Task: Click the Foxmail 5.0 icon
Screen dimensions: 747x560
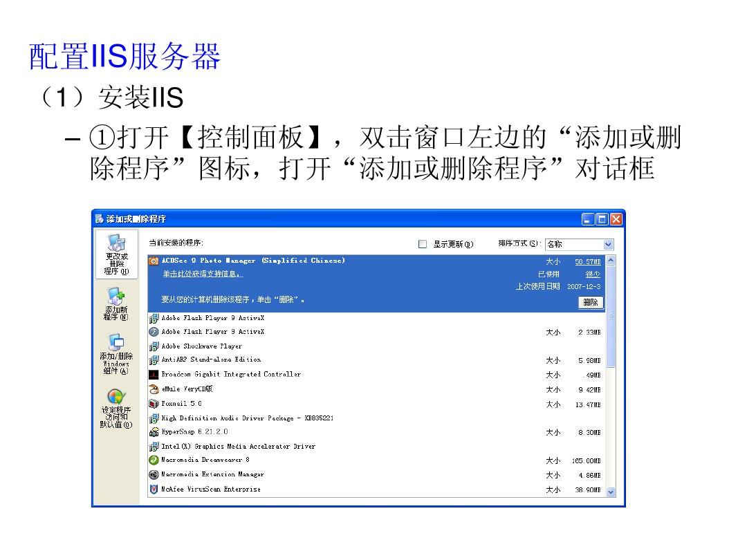Action: pyautogui.click(x=154, y=404)
